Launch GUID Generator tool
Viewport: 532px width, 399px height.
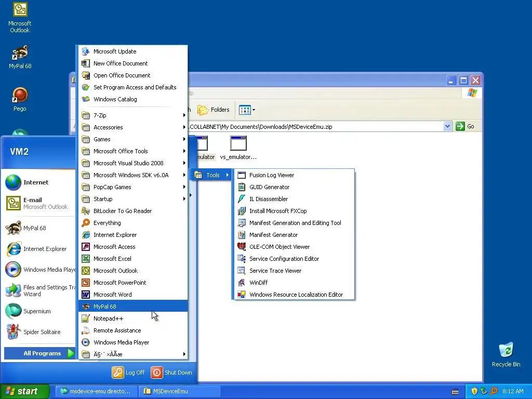pyautogui.click(x=294, y=187)
